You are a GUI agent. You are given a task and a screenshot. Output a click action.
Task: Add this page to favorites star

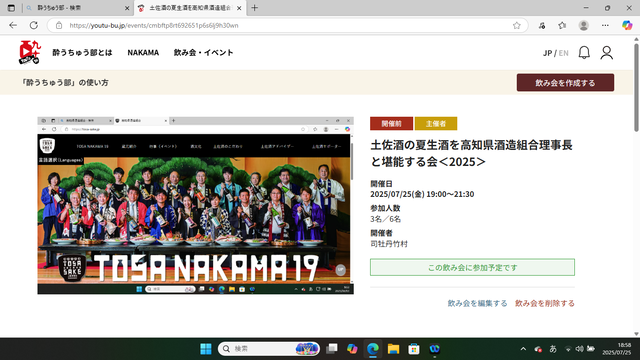[517, 25]
